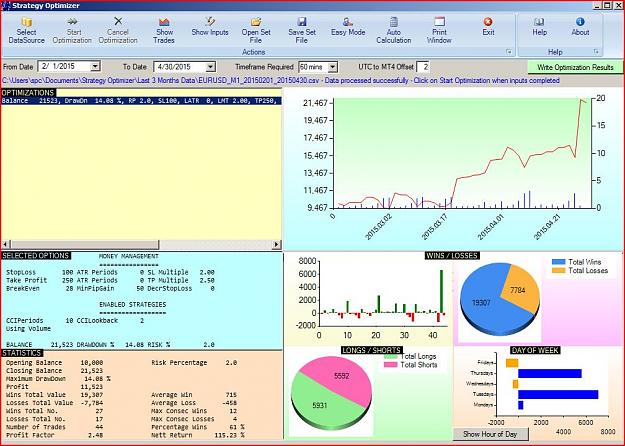Click the pink 5592 shorts pie slice
625x446 pixels.
point(341,375)
